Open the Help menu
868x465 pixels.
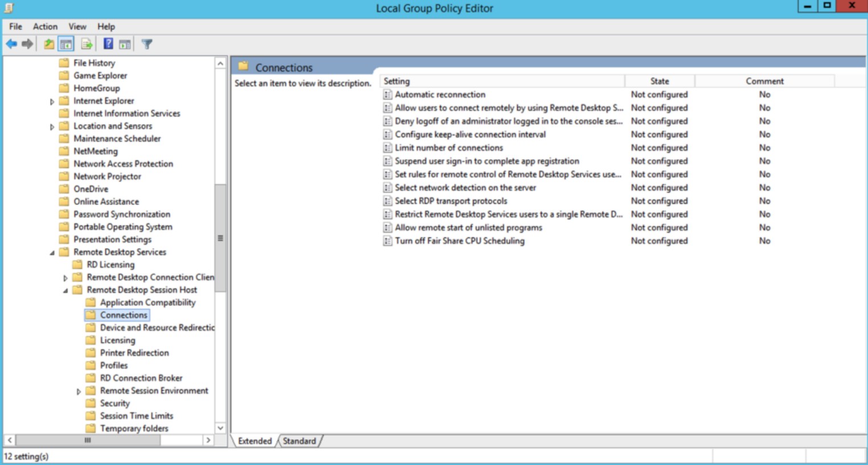pos(106,26)
